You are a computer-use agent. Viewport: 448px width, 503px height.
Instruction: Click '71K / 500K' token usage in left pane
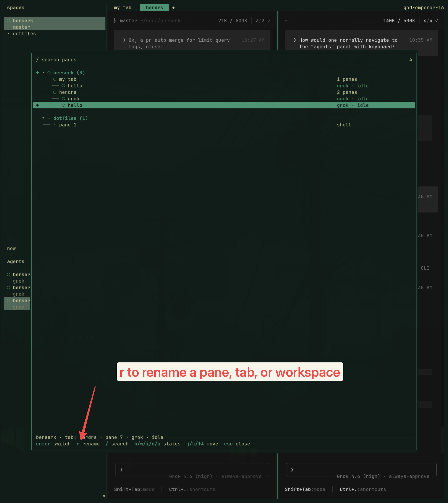(x=233, y=21)
